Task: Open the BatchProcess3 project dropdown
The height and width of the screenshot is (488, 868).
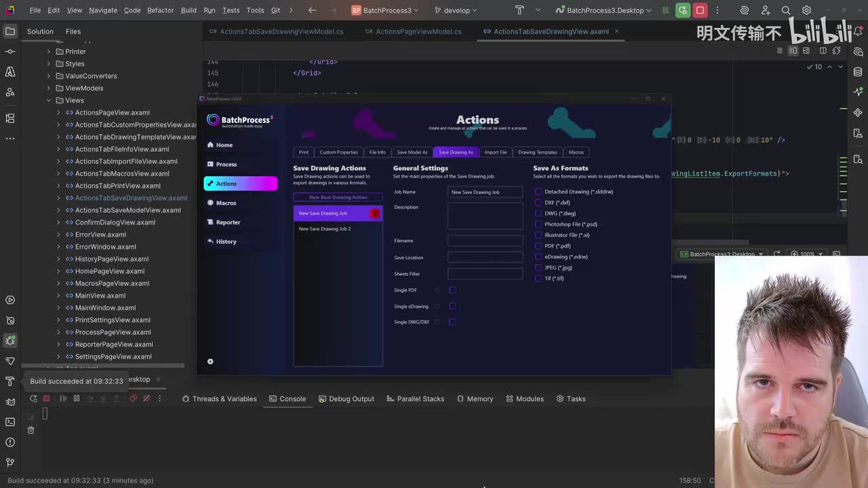Action: (386, 10)
